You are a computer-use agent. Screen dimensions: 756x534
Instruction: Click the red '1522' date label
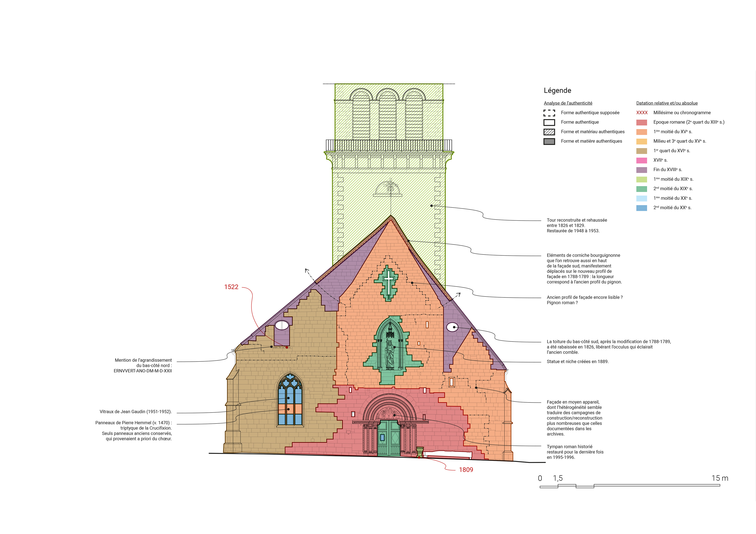click(231, 287)
